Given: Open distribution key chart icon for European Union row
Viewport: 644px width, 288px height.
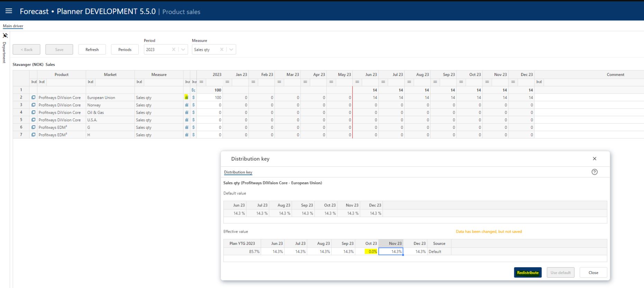Looking at the screenshot, I should tap(186, 97).
